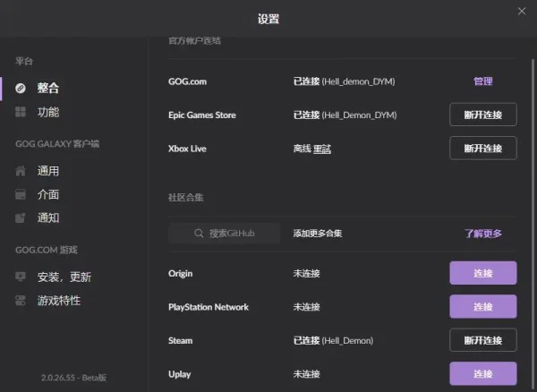Disconnect the Xbox Live integration
Viewport: 537px width, 392px height.
tap(483, 149)
